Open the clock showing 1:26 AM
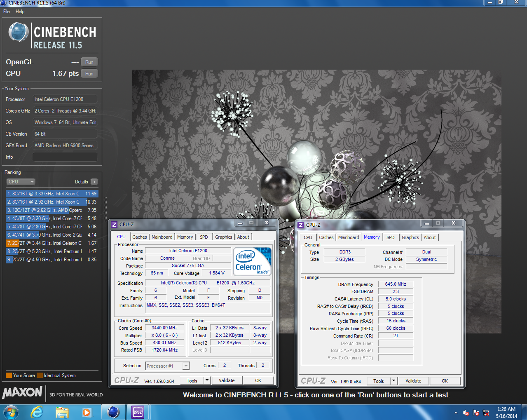The image size is (527, 420). click(x=506, y=413)
